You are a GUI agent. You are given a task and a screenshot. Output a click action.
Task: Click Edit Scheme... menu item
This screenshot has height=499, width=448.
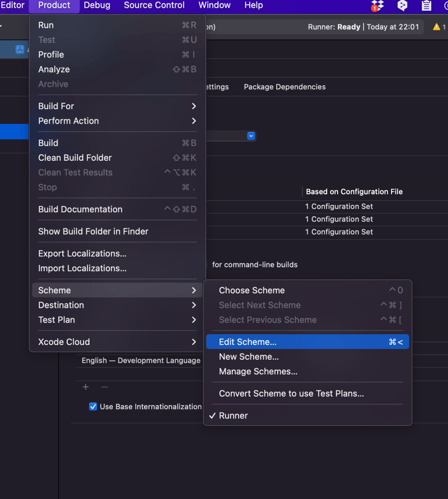click(308, 342)
